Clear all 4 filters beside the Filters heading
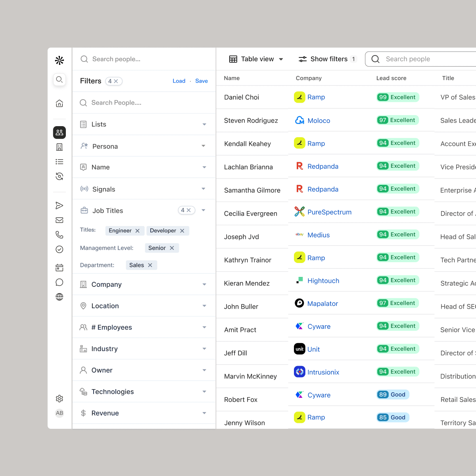476x476 pixels. [x=116, y=81]
